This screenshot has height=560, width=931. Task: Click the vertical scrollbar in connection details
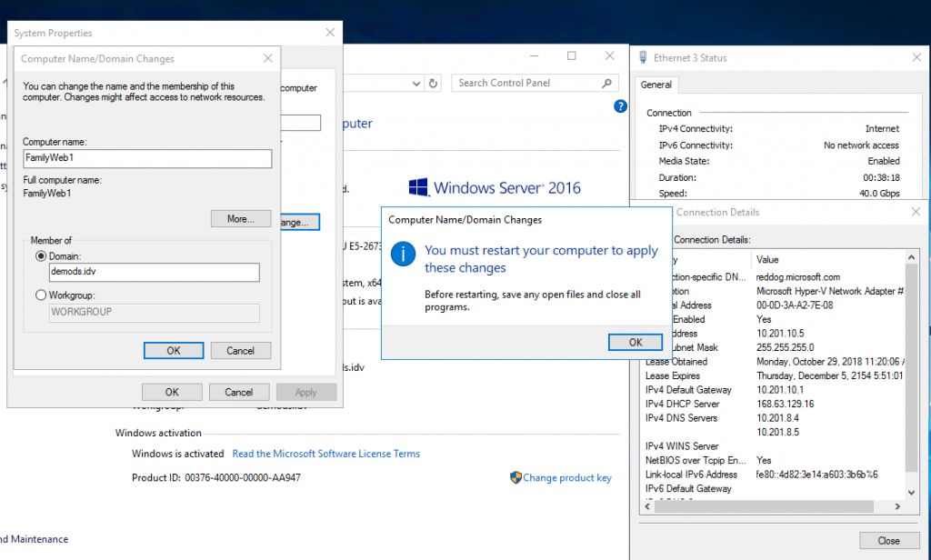click(911, 368)
